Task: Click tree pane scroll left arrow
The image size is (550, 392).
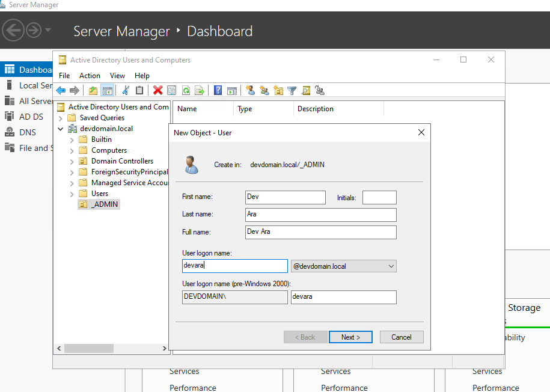Action: (x=59, y=348)
